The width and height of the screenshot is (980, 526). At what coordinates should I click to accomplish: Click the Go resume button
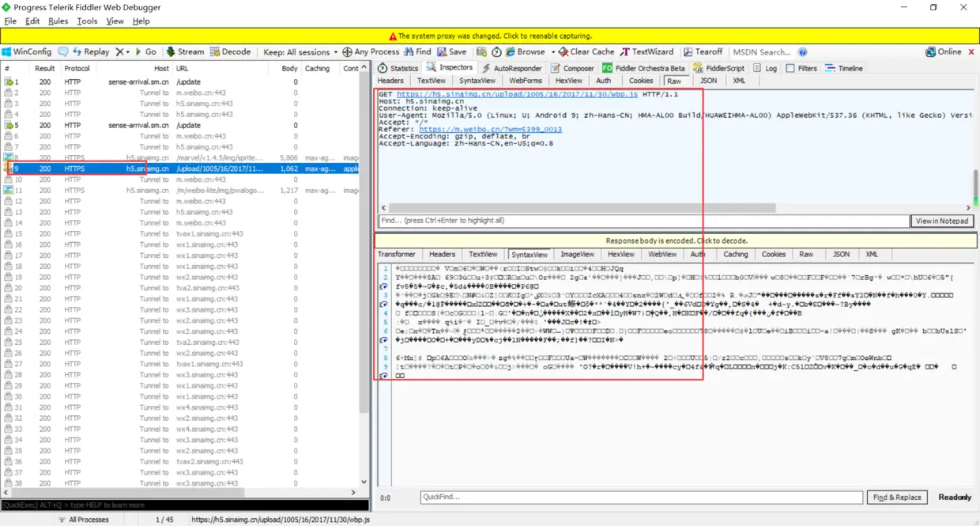145,51
